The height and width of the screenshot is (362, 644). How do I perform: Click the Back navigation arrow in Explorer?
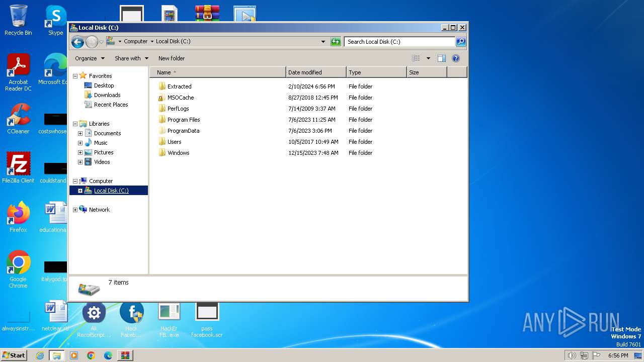click(x=77, y=42)
